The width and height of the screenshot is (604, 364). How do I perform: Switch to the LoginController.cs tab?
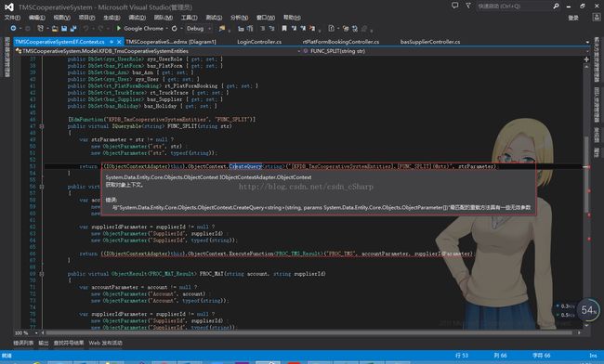point(259,42)
